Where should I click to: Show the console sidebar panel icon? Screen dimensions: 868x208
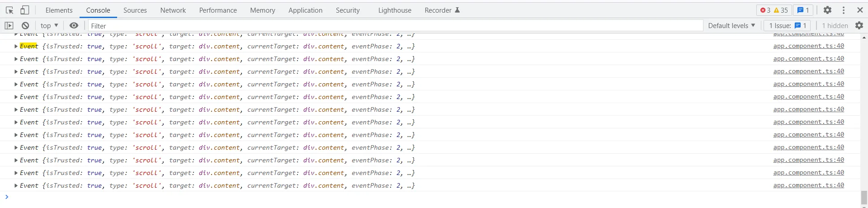tap(9, 26)
